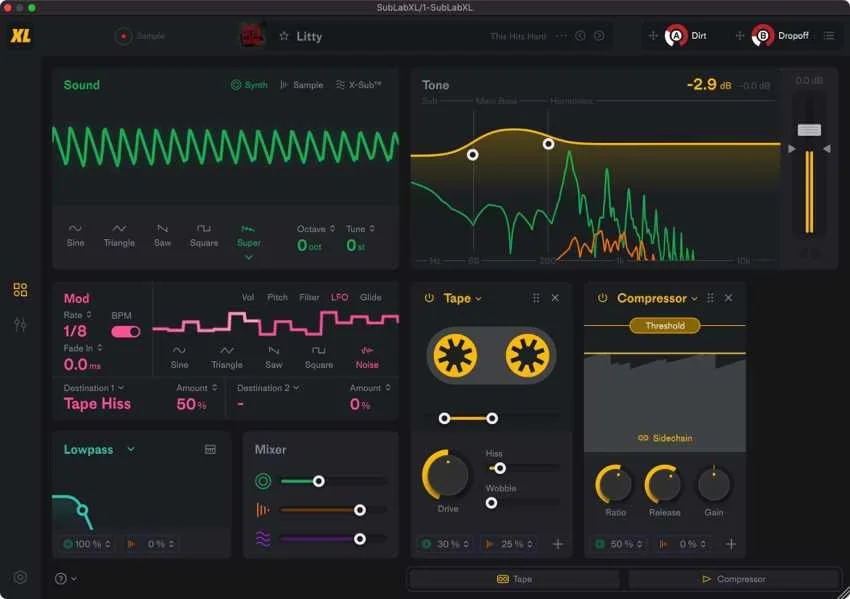Go to next preset arrow
Viewport: 850px width, 599px height.
(x=599, y=36)
